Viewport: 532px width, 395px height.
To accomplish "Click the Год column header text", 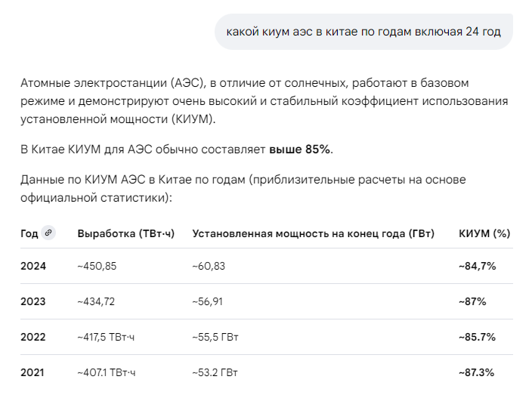I will click(29, 233).
